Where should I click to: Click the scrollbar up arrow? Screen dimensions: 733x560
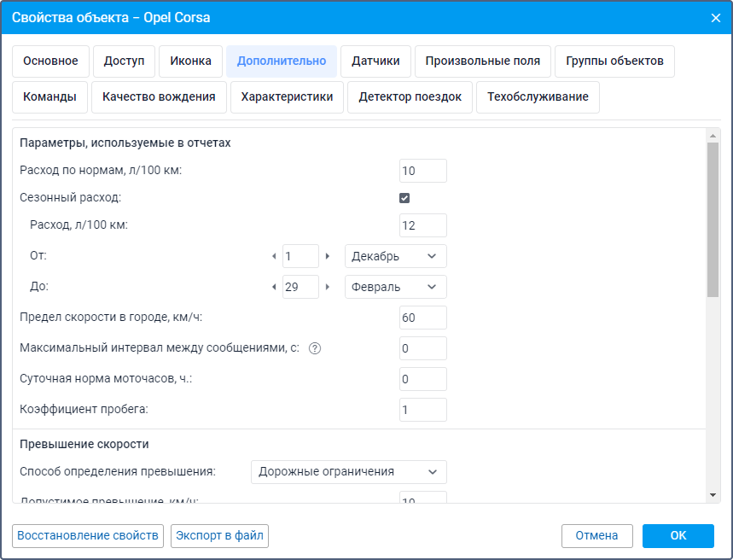coord(713,136)
